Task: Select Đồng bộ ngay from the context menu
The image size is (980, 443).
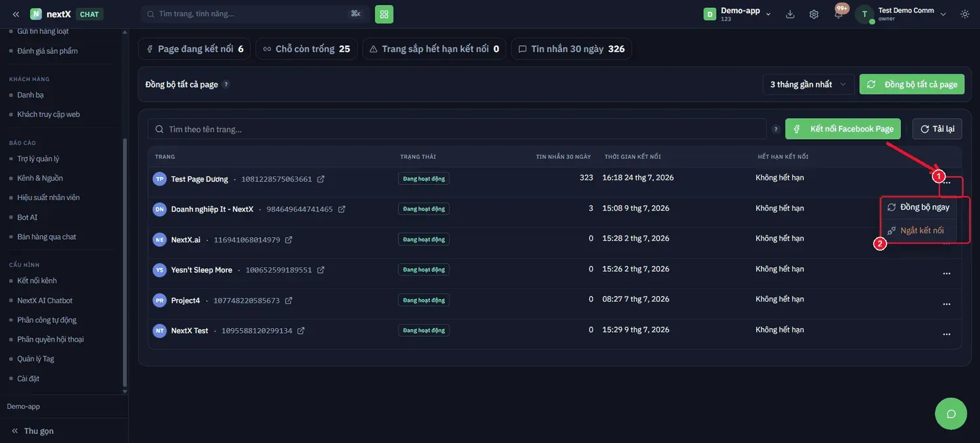Action: coord(919,207)
